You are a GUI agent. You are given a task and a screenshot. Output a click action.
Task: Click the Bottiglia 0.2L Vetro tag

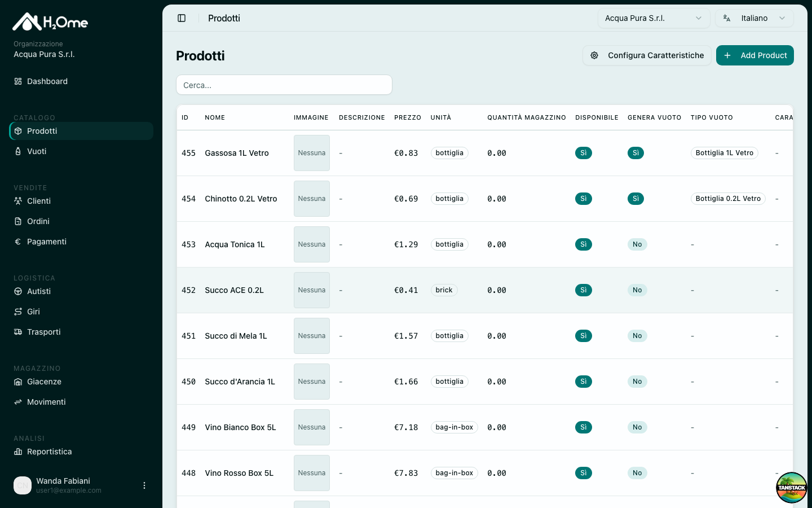tap(728, 199)
